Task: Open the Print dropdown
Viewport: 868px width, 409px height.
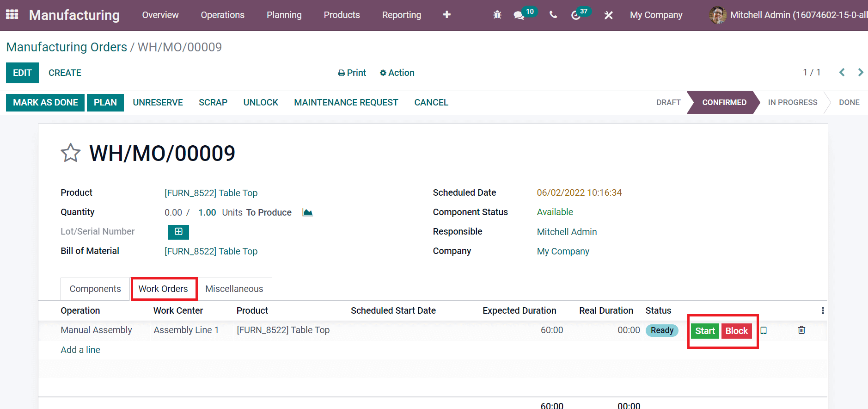Action: point(352,73)
